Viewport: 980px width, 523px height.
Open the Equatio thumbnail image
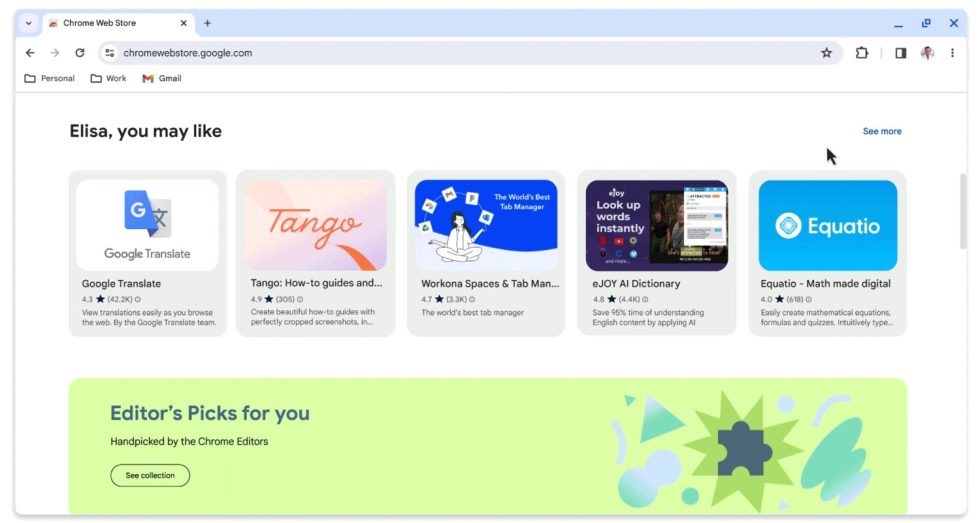tap(828, 225)
